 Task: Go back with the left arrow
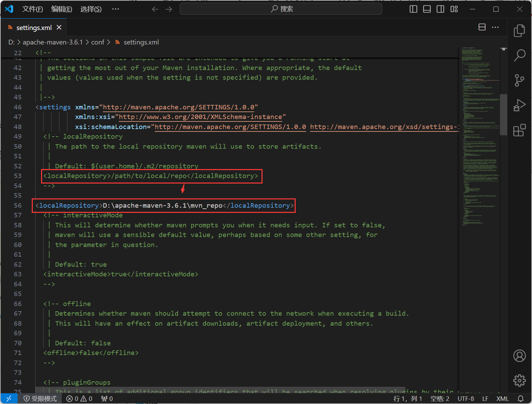click(155, 9)
